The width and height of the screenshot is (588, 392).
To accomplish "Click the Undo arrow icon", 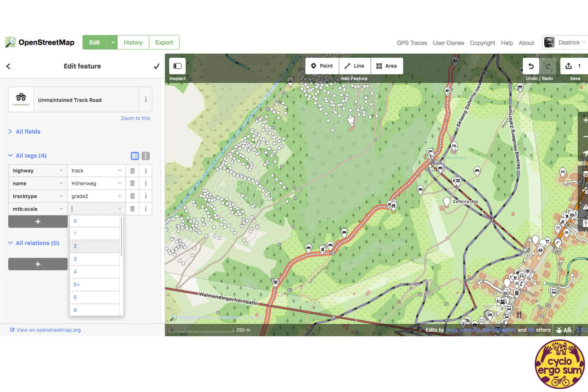I will 531,66.
